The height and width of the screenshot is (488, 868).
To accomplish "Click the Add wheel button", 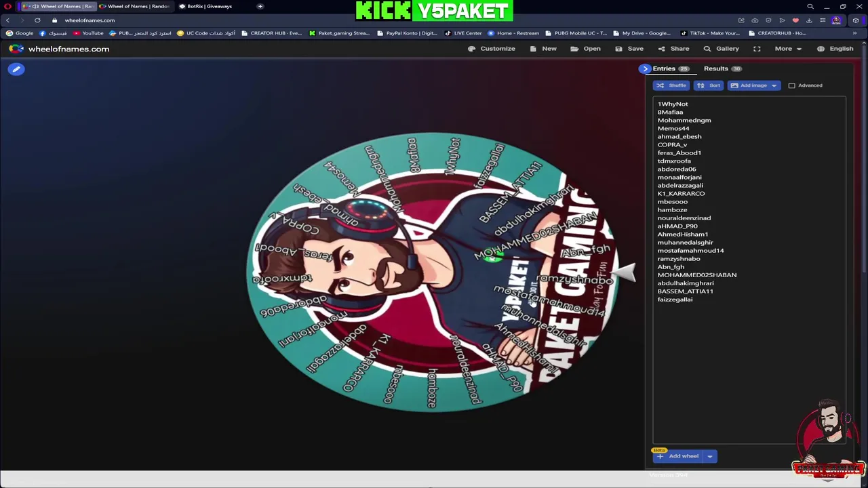I will 677,456.
